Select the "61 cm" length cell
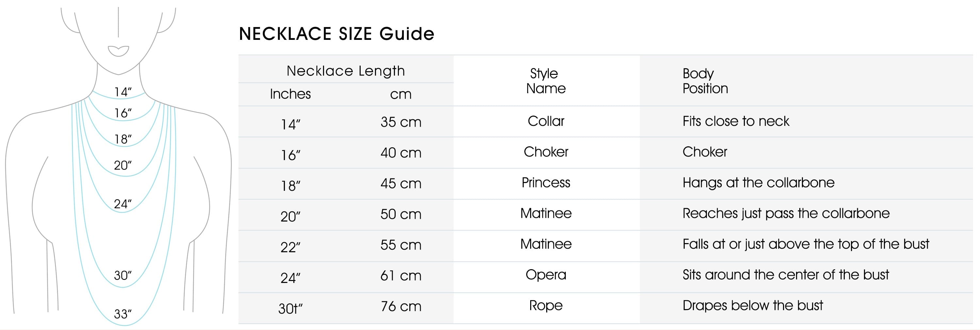The image size is (980, 330). (400, 275)
